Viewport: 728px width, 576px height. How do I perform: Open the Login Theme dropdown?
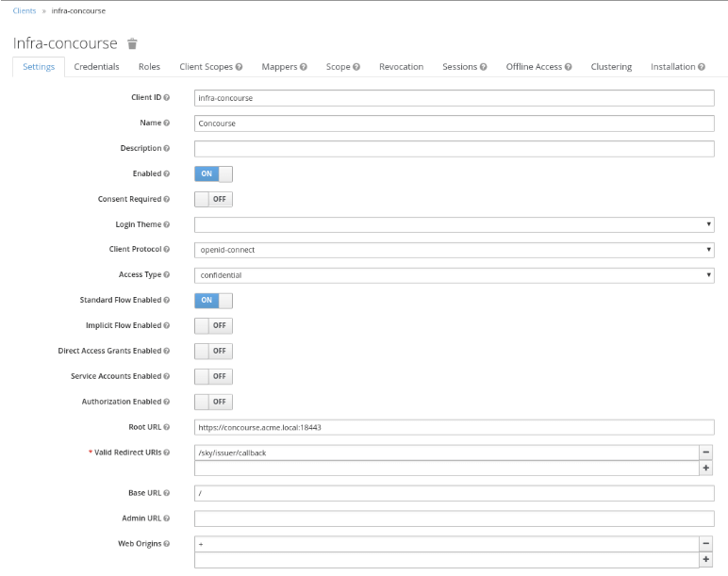coord(454,224)
